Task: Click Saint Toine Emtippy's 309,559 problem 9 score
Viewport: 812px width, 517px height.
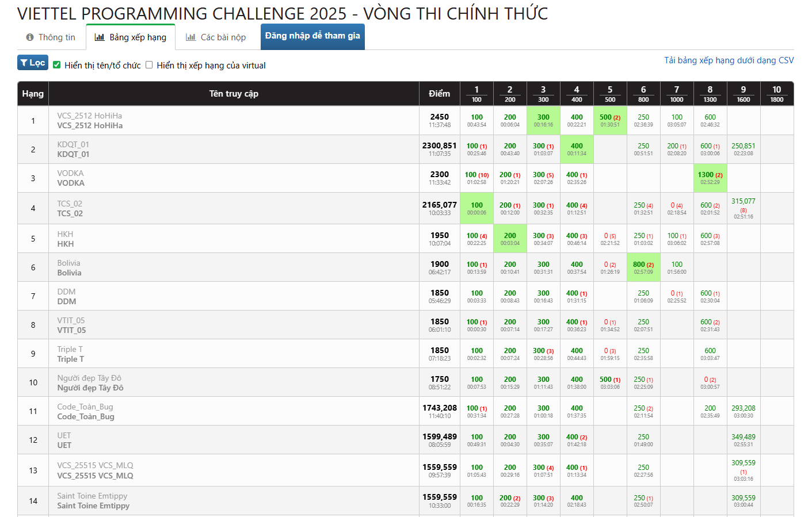Action: pyautogui.click(x=744, y=501)
